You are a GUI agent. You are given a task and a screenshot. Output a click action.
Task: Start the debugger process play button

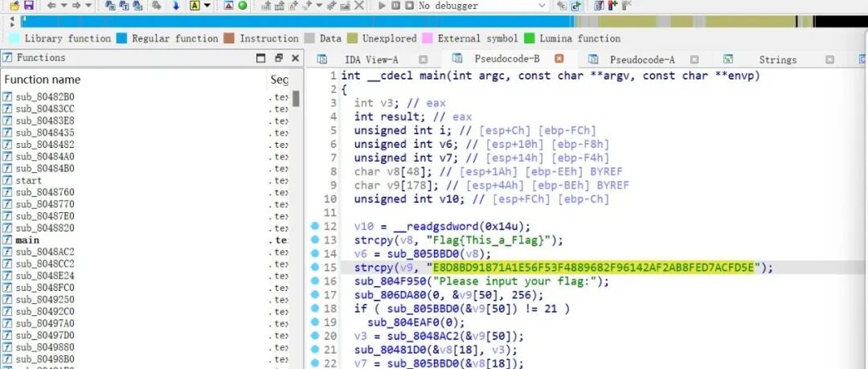point(382,6)
